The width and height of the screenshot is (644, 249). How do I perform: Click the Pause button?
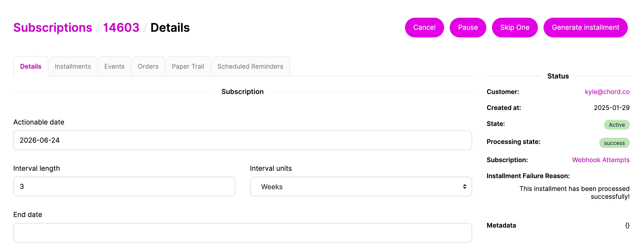point(468,28)
